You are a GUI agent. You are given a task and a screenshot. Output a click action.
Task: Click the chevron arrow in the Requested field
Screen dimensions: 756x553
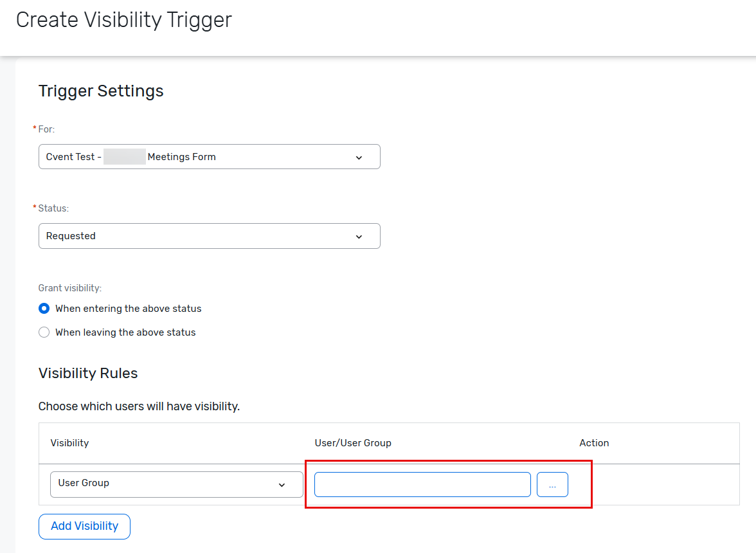(359, 237)
